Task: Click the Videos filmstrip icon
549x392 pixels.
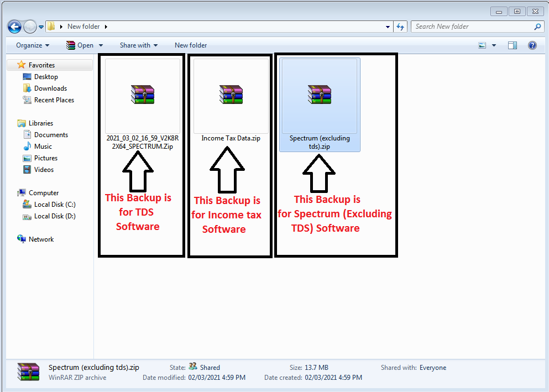Action: pos(27,169)
